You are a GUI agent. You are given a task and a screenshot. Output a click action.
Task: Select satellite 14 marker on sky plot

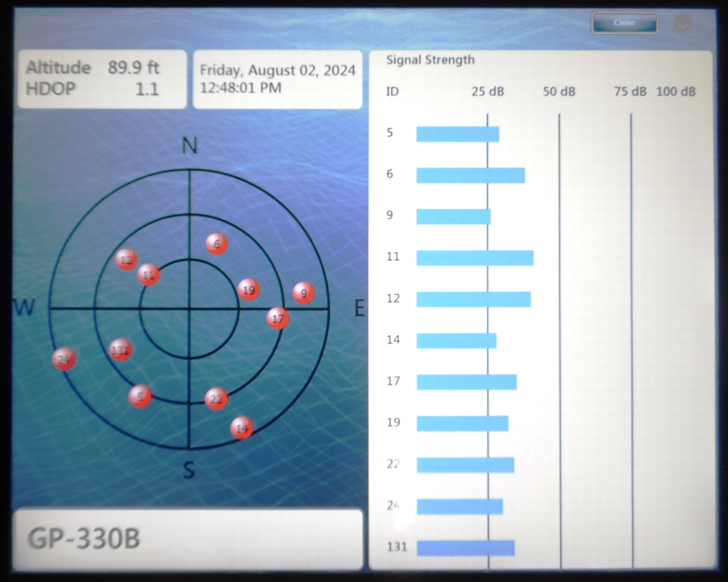[242, 428]
